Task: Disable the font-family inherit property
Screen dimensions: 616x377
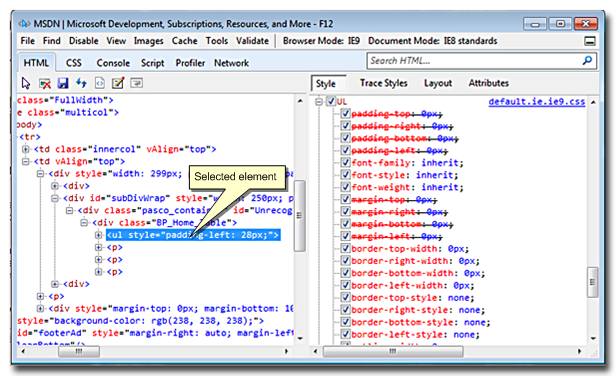Action: pyautogui.click(x=345, y=163)
